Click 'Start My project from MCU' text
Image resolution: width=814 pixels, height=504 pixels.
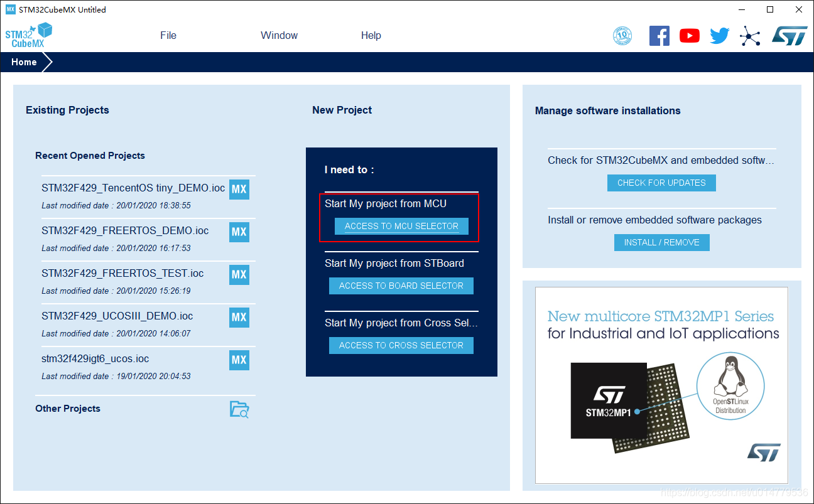[386, 204]
